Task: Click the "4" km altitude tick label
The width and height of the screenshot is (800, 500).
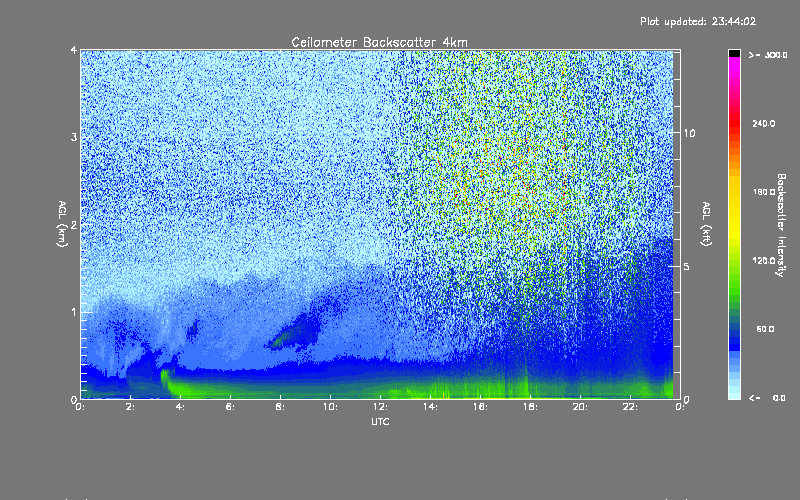Action: tap(74, 50)
